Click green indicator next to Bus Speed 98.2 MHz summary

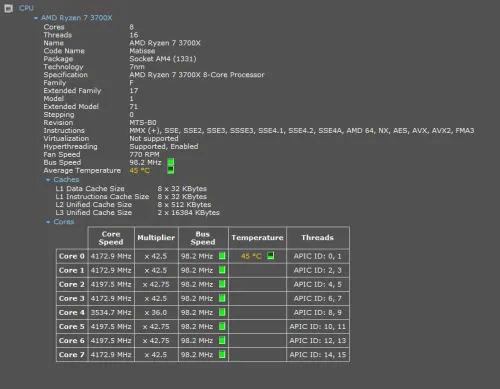[170, 162]
